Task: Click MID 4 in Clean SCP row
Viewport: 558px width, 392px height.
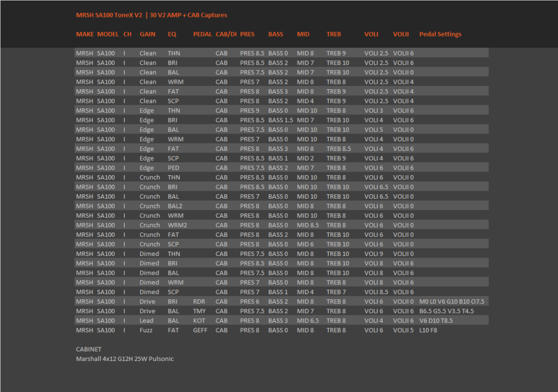Action: 305,101
